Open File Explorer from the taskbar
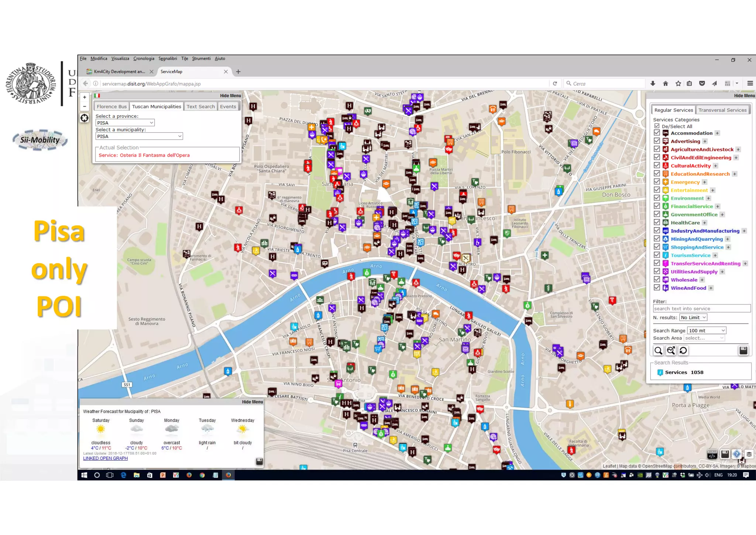The image size is (756, 535). (137, 475)
